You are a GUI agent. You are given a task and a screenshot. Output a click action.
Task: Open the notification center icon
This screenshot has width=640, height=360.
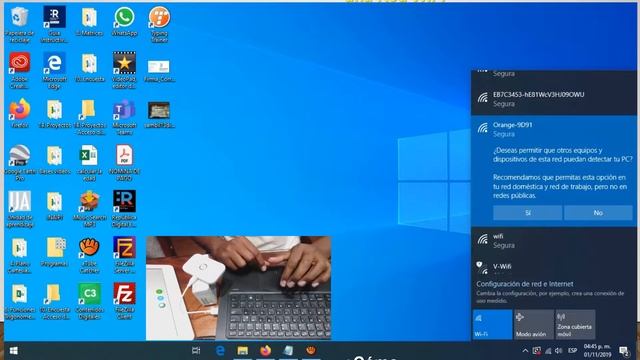[624, 351]
